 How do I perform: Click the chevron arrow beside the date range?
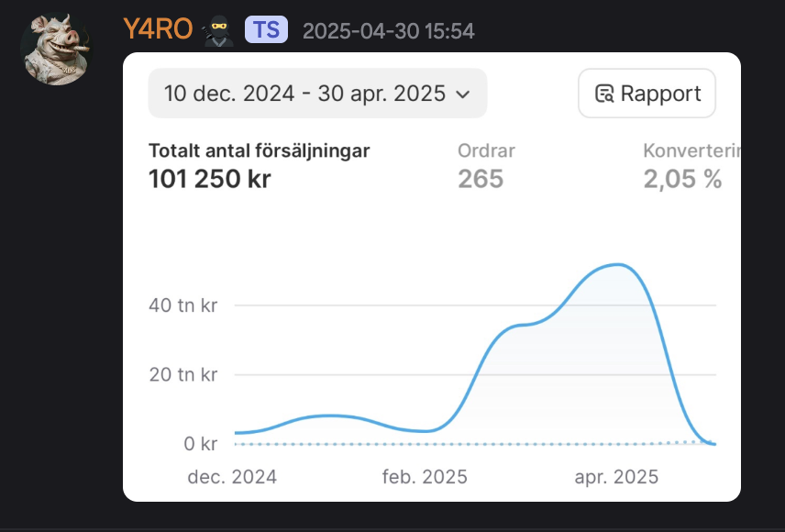tap(463, 94)
